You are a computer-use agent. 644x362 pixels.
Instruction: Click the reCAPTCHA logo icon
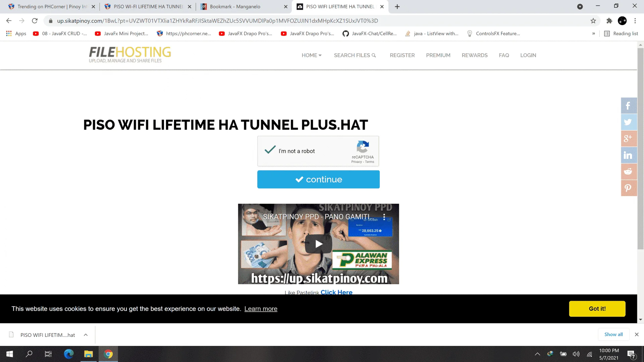pos(363,147)
